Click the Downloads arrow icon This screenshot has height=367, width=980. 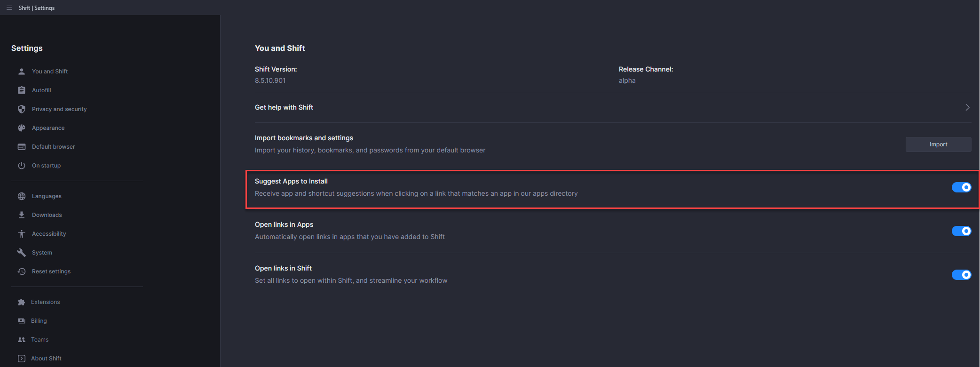[x=22, y=215]
